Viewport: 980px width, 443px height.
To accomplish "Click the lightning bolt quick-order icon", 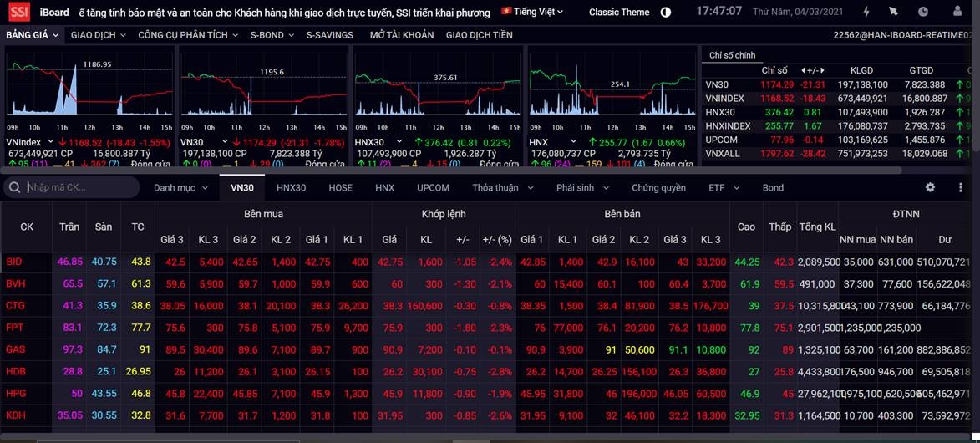I will pyautogui.click(x=866, y=13).
